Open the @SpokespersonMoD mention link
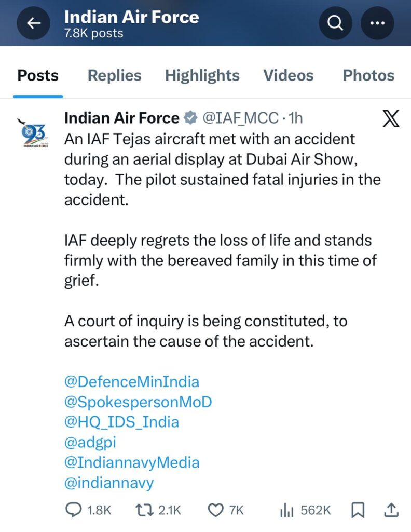411x532 pixels. [138, 402]
